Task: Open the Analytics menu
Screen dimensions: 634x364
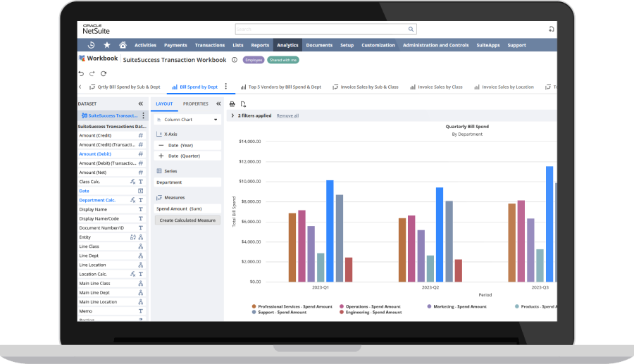Action: pos(287,45)
